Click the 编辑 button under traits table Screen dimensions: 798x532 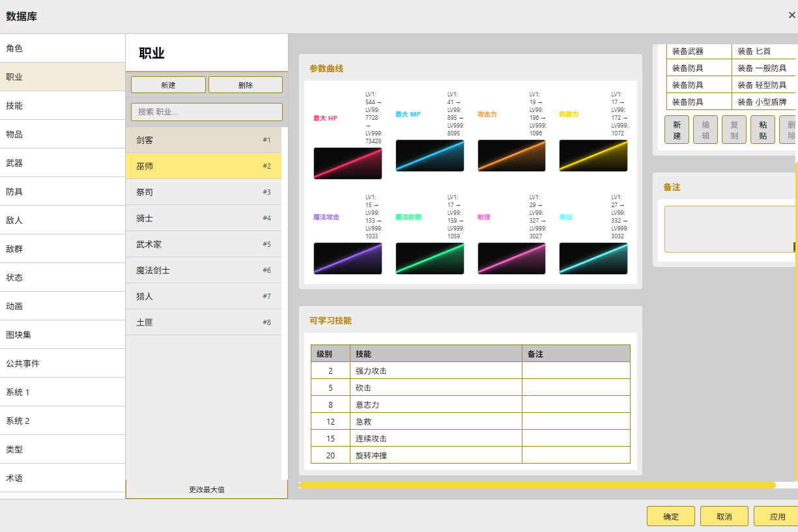[x=705, y=130]
